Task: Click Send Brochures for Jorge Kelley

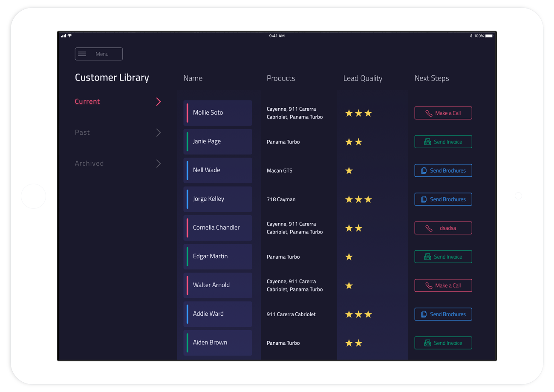Action: click(x=443, y=199)
